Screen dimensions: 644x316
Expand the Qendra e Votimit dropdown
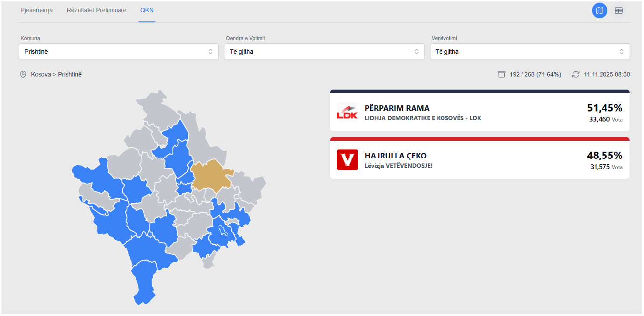(x=324, y=52)
